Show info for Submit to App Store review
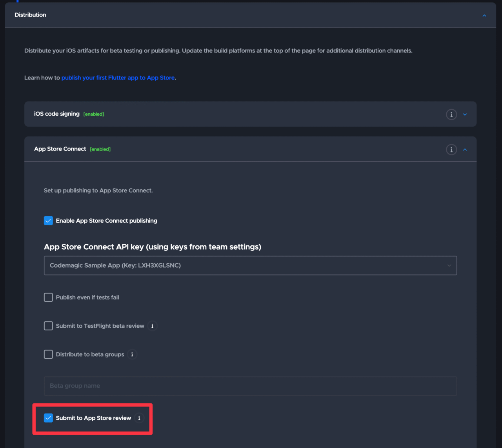 tap(139, 418)
